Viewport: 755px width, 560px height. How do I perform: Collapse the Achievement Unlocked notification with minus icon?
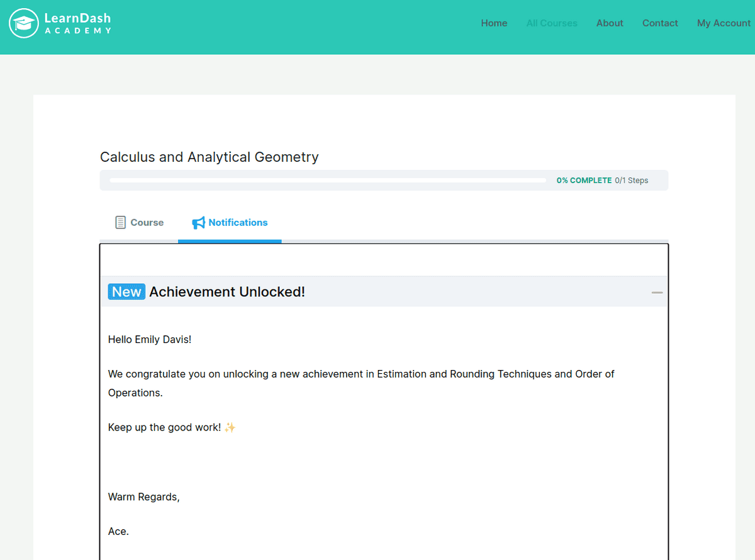(x=657, y=293)
